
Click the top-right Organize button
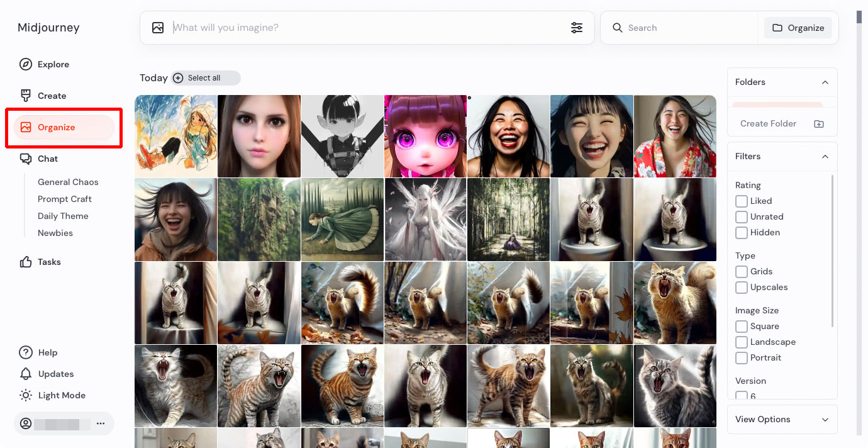coord(798,28)
